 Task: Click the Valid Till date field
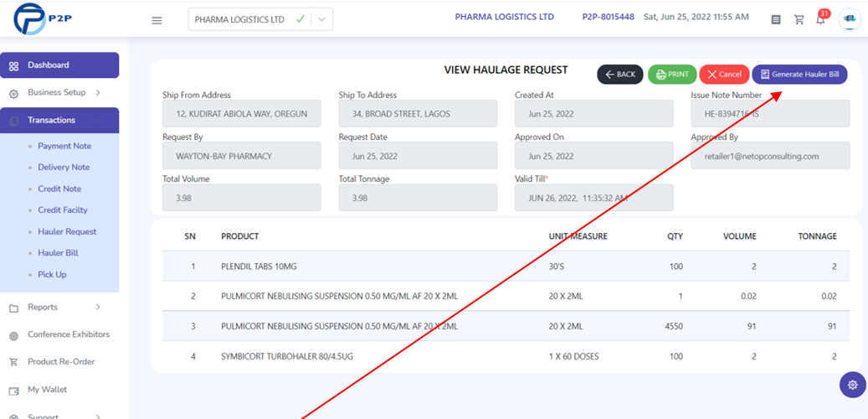(594, 198)
